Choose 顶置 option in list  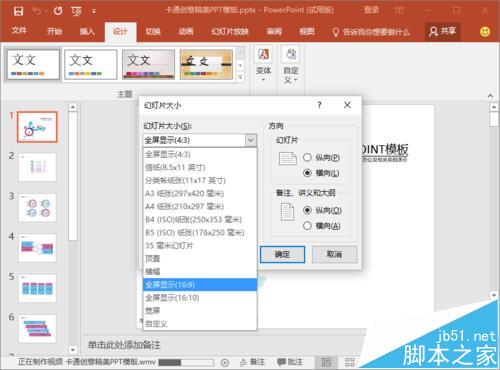point(200,259)
